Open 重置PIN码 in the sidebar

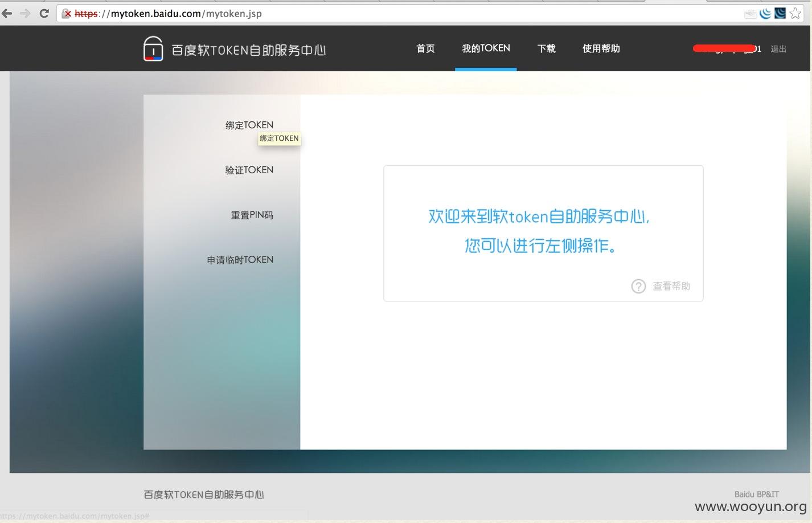[x=252, y=215]
